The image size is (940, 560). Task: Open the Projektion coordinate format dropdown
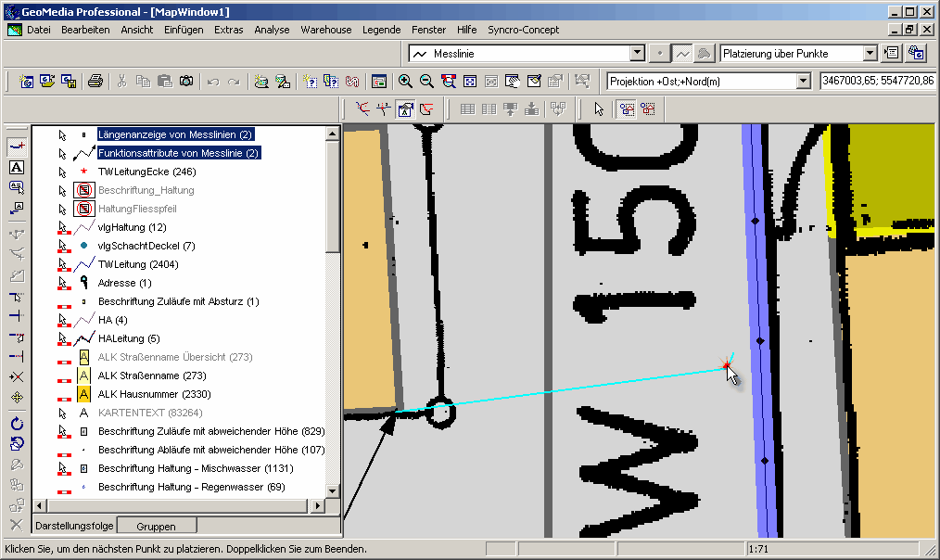point(804,82)
